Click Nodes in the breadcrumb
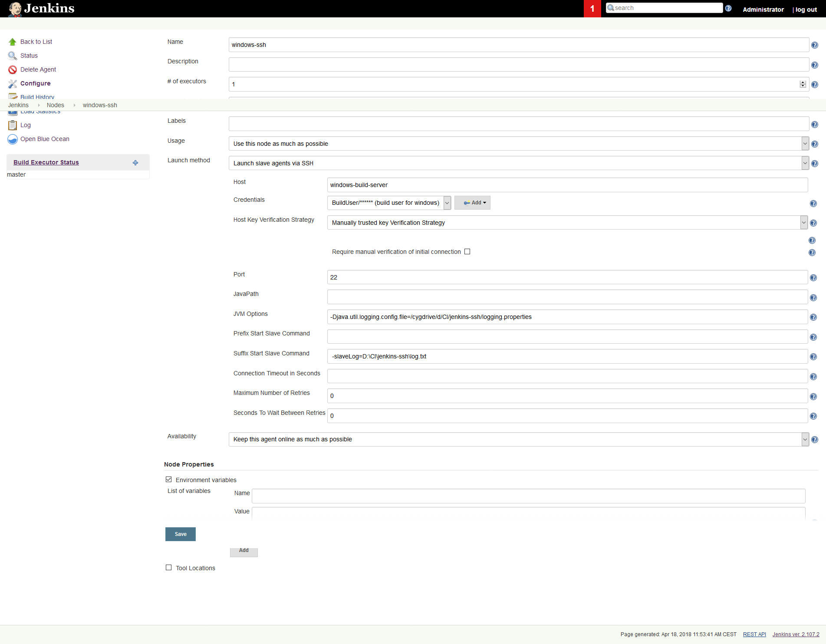 pyautogui.click(x=56, y=105)
